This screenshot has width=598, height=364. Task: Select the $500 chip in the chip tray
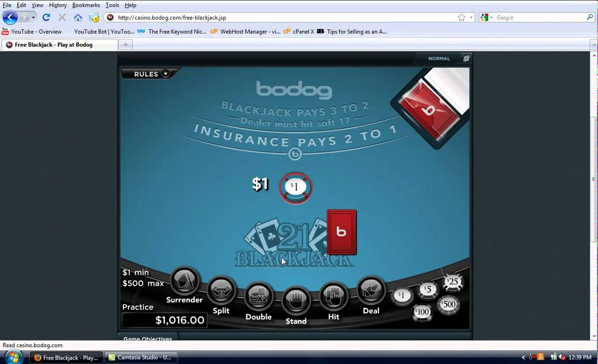point(448,305)
